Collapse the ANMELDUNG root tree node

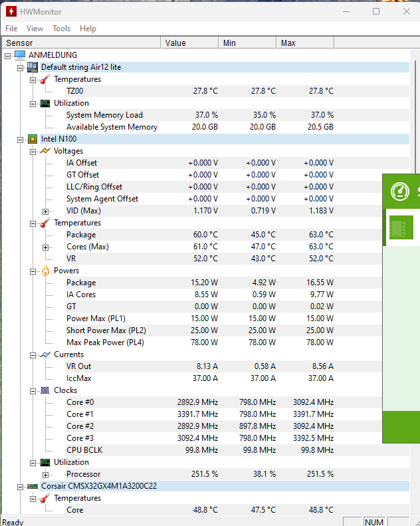coord(7,55)
